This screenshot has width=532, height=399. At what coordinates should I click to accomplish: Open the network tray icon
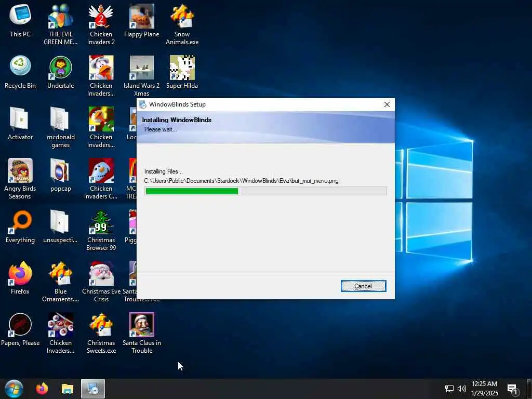[449, 389]
